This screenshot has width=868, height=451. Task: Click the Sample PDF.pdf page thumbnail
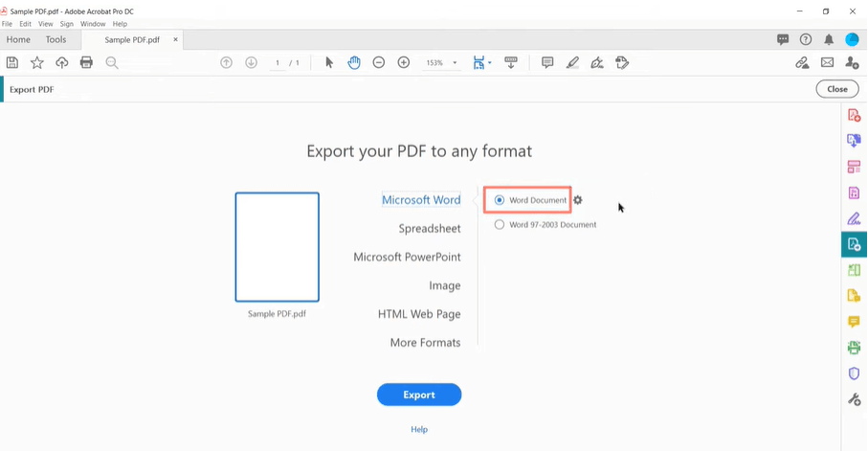point(277,247)
